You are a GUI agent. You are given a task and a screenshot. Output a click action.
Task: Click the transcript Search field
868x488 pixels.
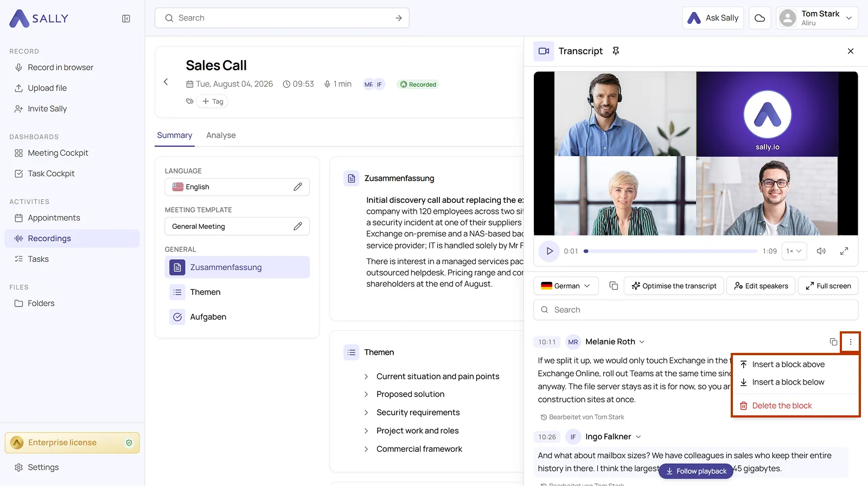[x=695, y=310]
